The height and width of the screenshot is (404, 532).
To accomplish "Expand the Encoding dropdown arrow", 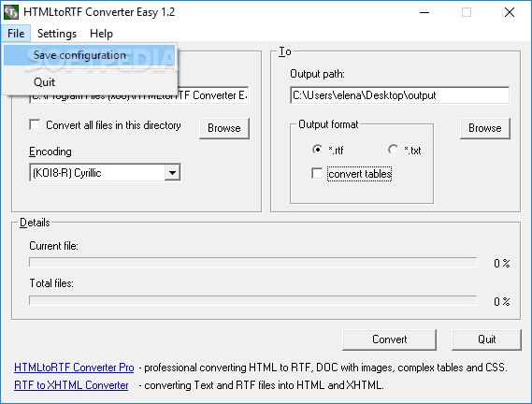I will [172, 173].
